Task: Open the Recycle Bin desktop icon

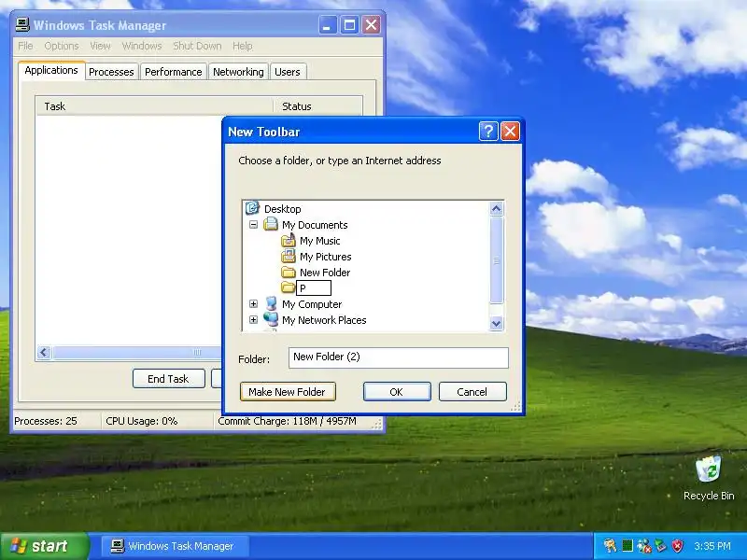Action: coord(709,469)
